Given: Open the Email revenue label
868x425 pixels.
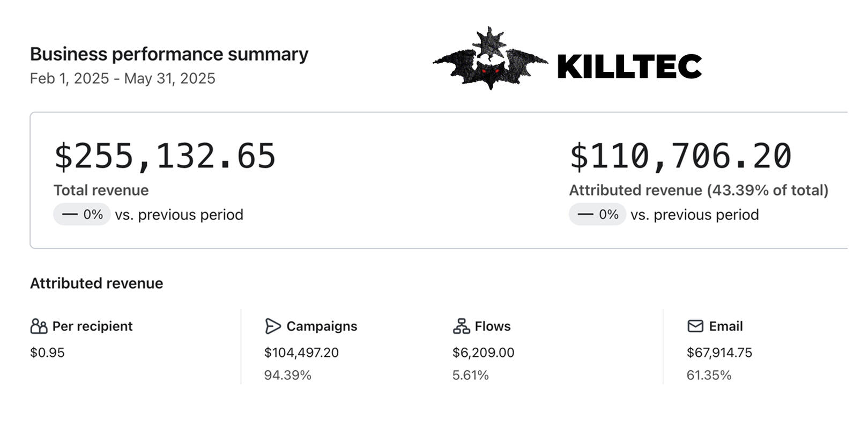Looking at the screenshot, I should [726, 326].
